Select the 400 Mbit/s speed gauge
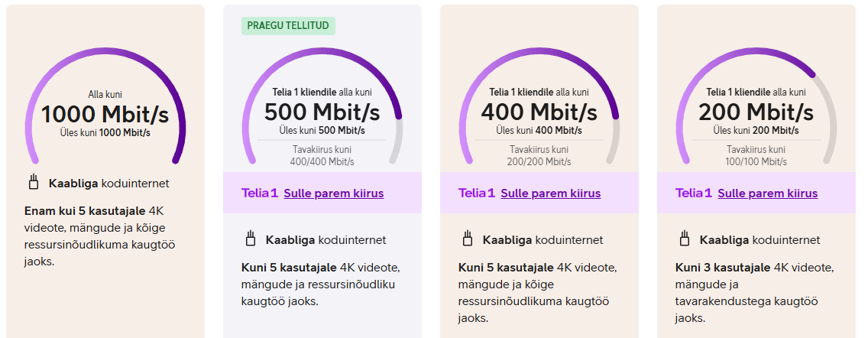This screenshot has height=338, width=868. [x=539, y=106]
